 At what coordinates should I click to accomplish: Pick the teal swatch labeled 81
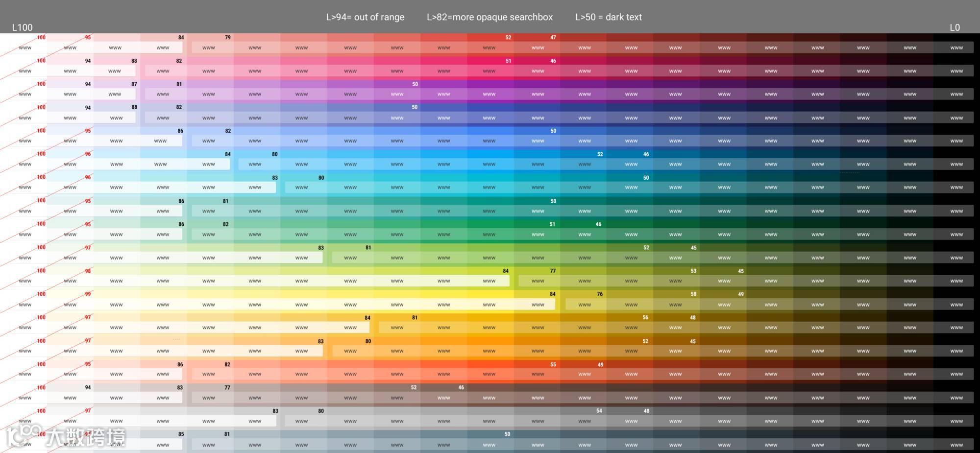(x=210, y=207)
